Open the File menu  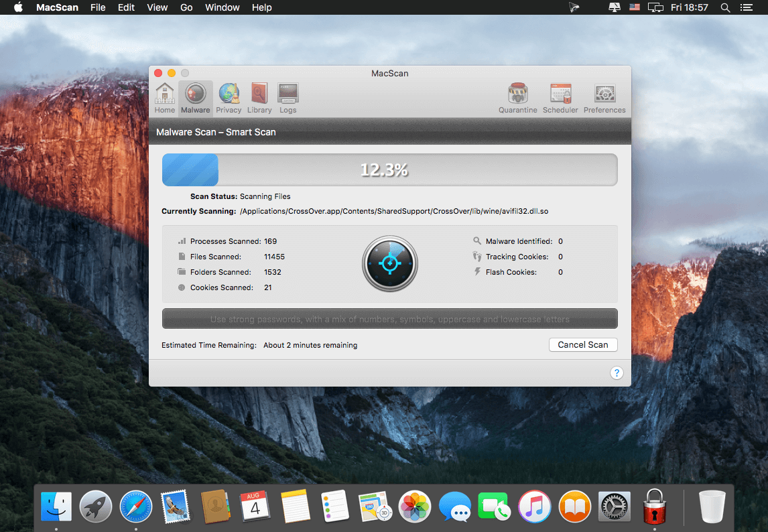[x=98, y=7]
